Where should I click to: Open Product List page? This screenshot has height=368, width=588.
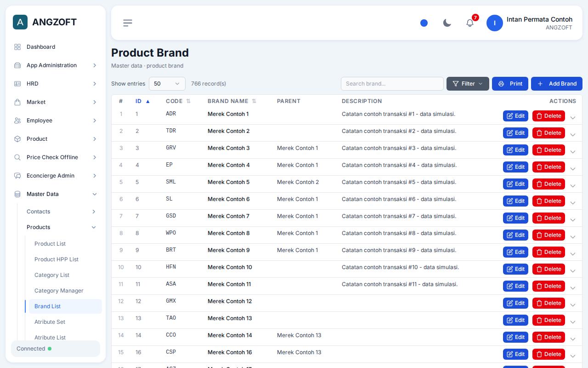pos(65,244)
